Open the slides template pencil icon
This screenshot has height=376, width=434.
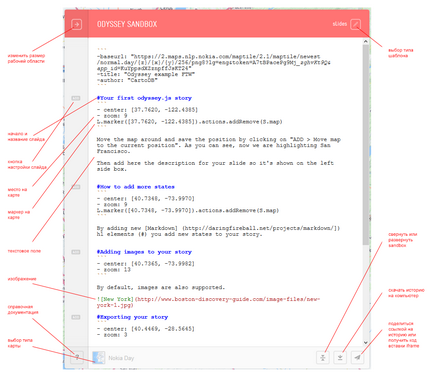[356, 24]
